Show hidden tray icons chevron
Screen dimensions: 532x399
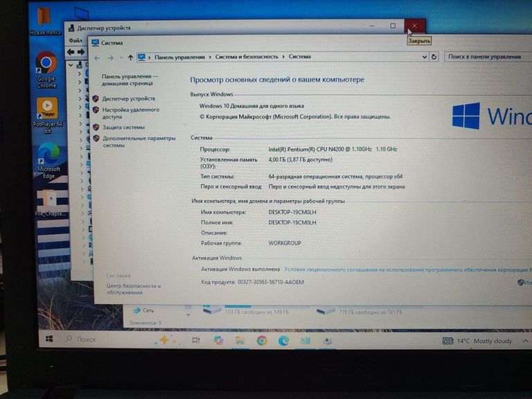point(525,341)
